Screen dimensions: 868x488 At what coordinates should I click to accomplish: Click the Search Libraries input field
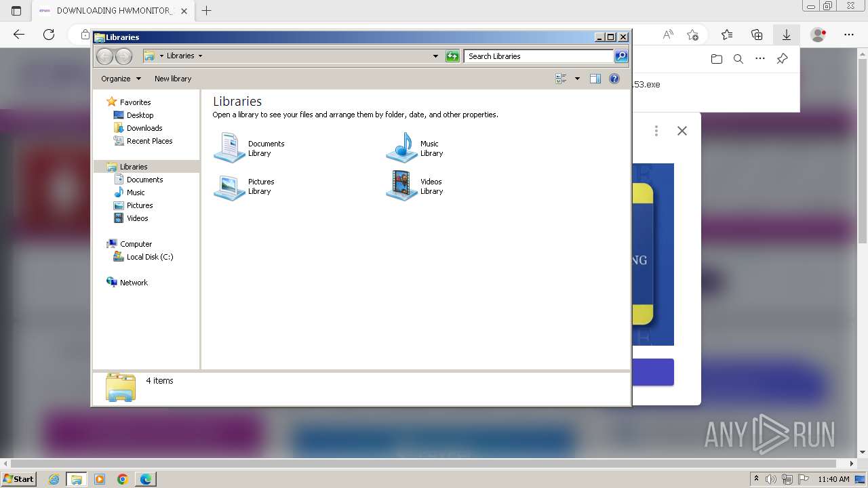click(x=540, y=56)
